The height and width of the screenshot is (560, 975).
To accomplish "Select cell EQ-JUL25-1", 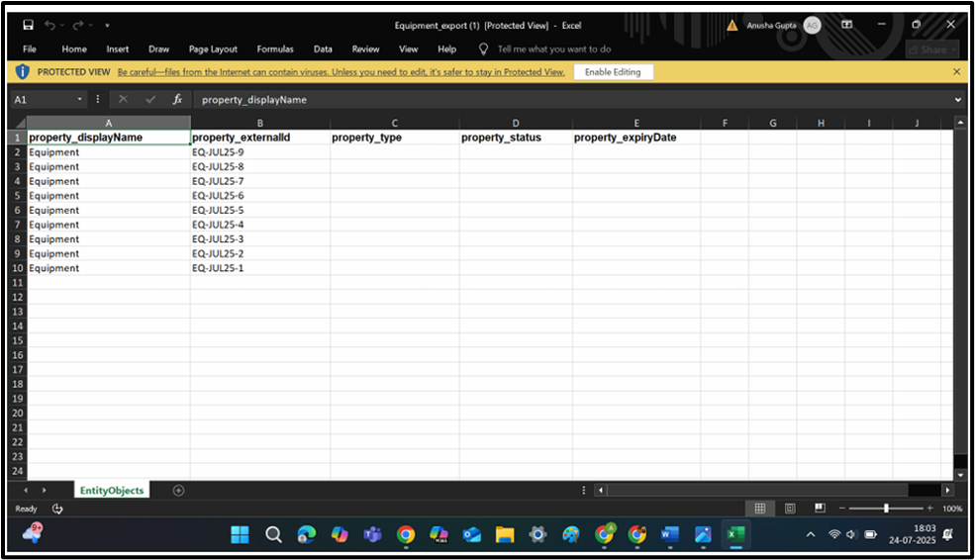I will click(x=260, y=268).
